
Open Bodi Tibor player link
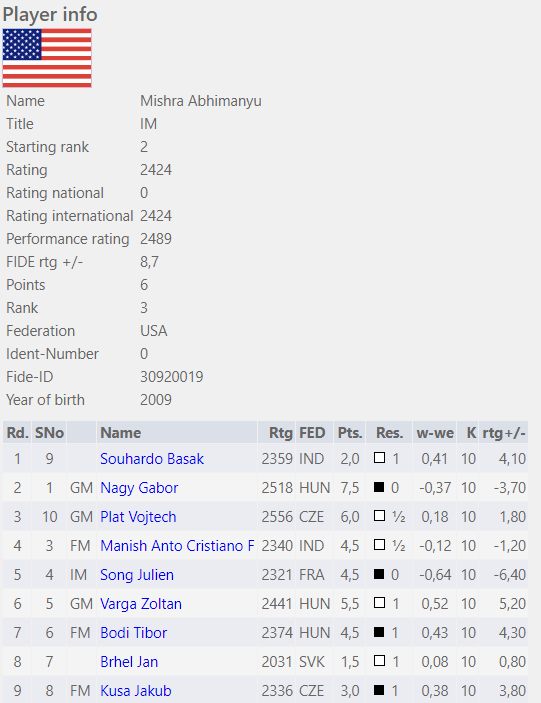[134, 633]
